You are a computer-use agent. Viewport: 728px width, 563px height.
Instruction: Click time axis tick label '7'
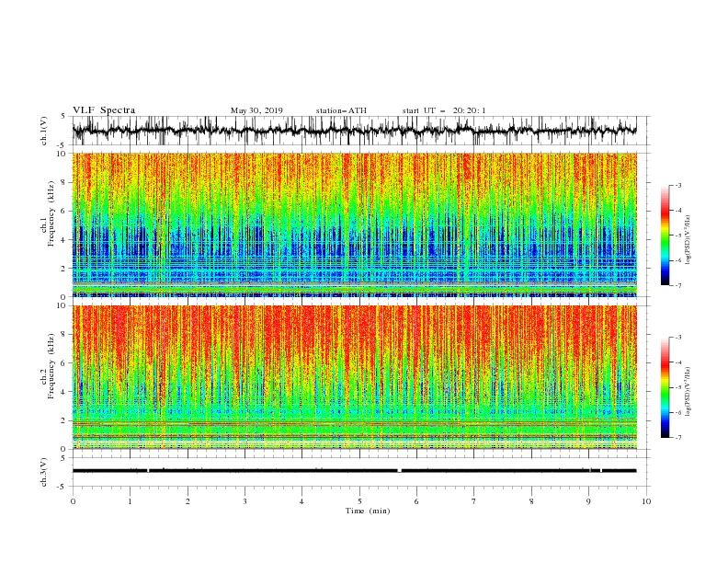pyautogui.click(x=474, y=501)
